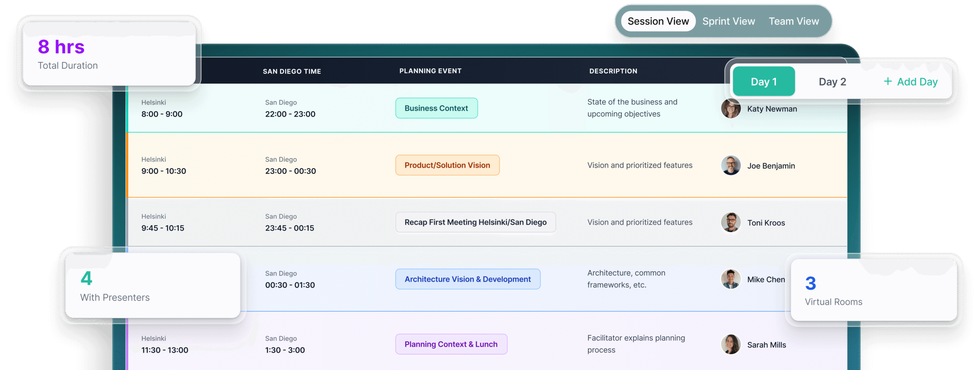The width and height of the screenshot is (980, 370).
Task: Open Recap First Meeting Helsinki/San Diego event
Action: coord(475,223)
